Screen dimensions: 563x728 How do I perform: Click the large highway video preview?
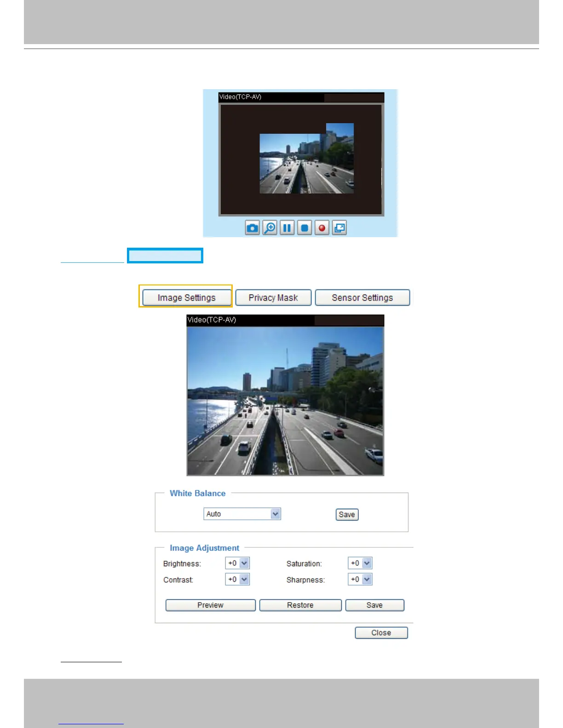(285, 401)
